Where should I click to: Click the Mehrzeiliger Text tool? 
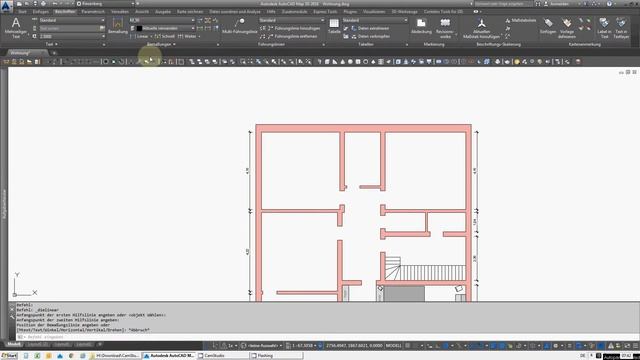coord(16,28)
